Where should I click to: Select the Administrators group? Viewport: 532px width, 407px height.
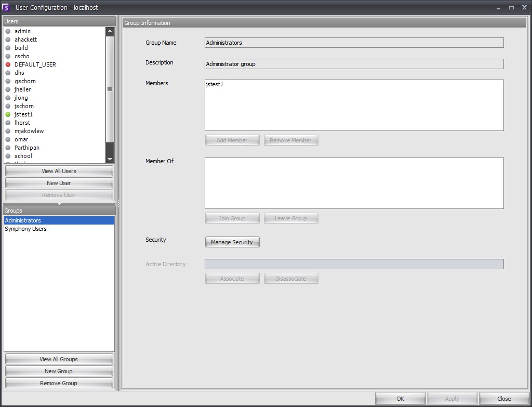click(59, 220)
